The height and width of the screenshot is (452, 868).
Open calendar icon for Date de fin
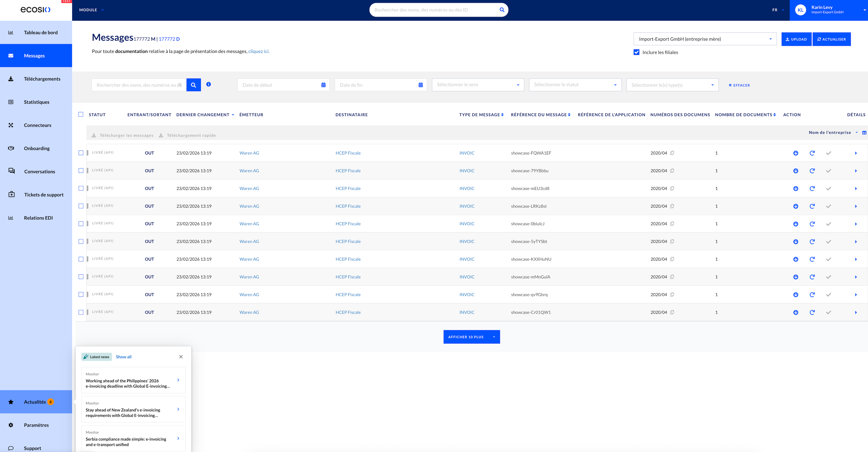tap(421, 85)
